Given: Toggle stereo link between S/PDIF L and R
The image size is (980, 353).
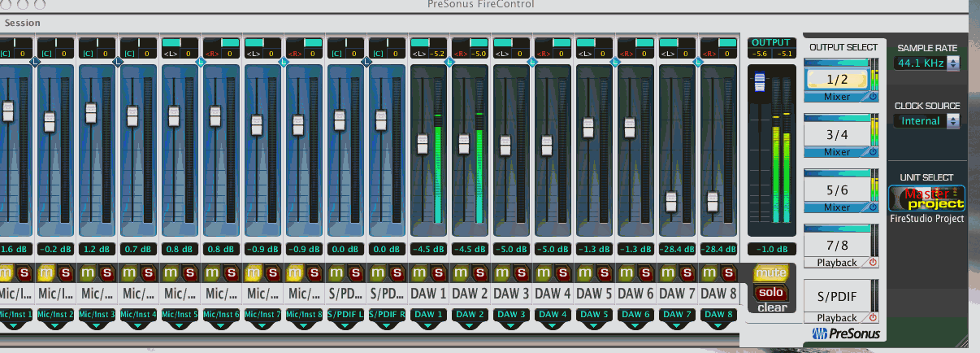Looking at the screenshot, I should 366,62.
